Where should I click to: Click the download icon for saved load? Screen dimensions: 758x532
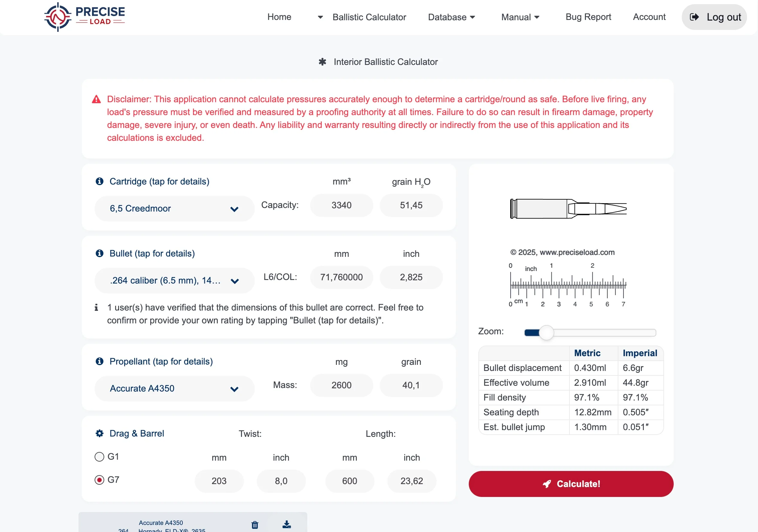coord(287,525)
